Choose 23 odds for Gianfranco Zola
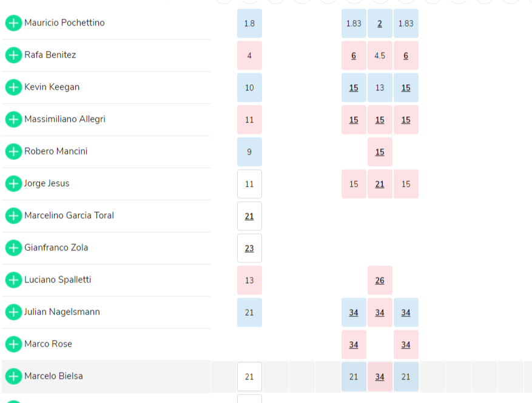The width and height of the screenshot is (532, 403). click(249, 248)
